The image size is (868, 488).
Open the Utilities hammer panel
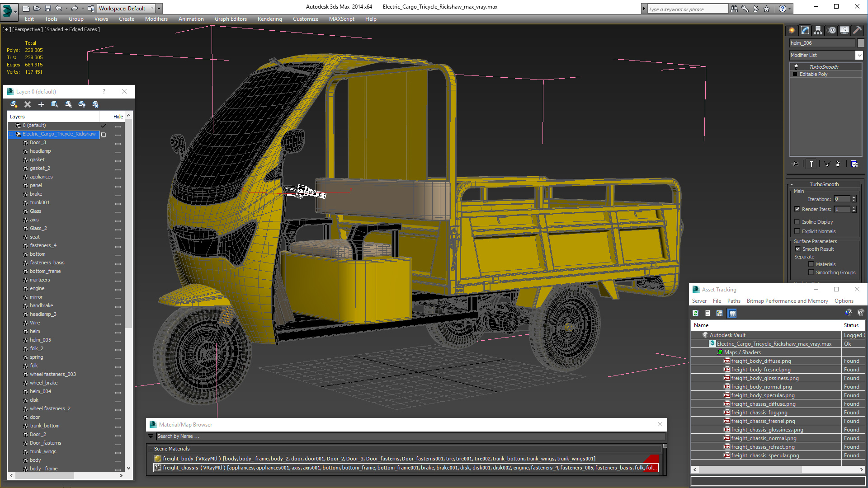(x=857, y=30)
